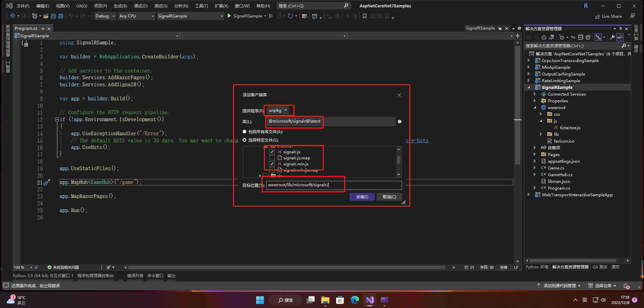Click the blue Restart/refresh icon in toolbar
The image size is (644, 308).
point(290,16)
